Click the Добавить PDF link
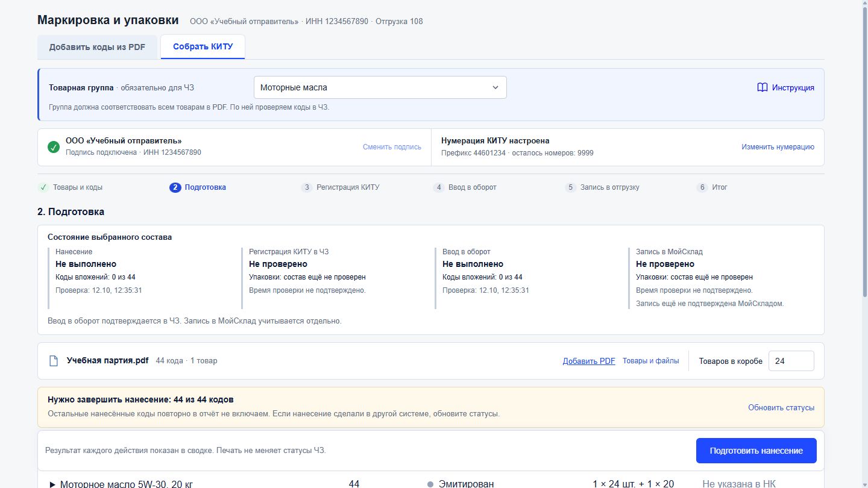868x488 pixels. (x=589, y=361)
